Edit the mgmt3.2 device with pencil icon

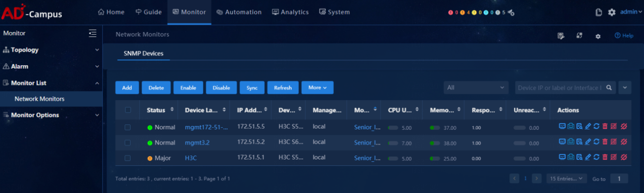point(588,142)
